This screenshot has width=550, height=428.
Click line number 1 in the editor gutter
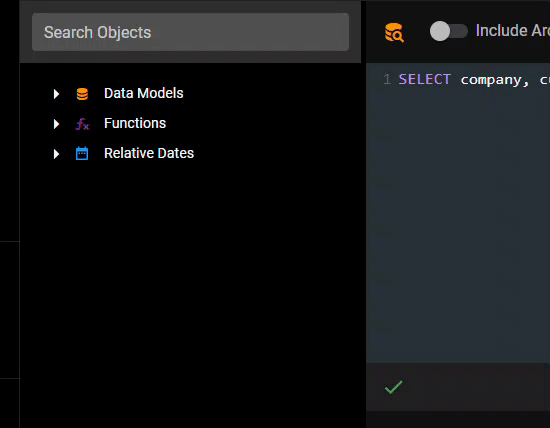click(387, 79)
